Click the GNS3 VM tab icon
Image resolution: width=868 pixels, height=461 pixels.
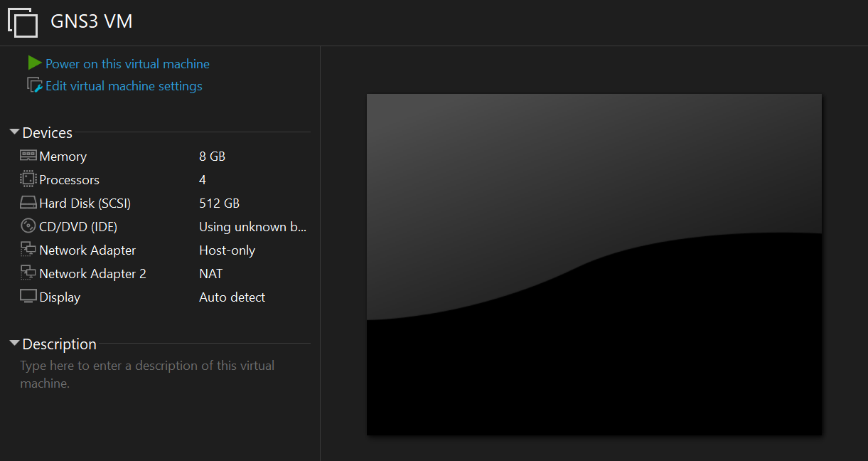[22, 22]
